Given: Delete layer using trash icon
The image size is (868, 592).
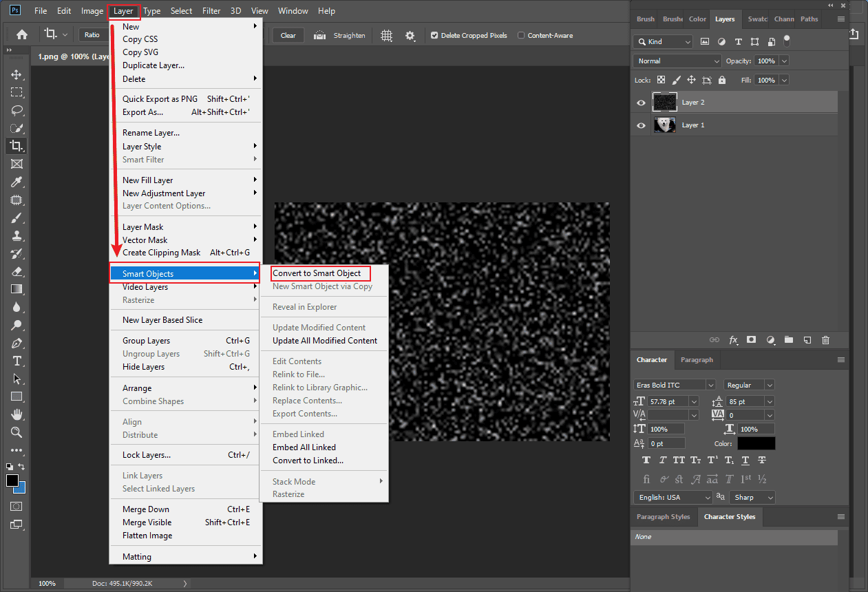Looking at the screenshot, I should pyautogui.click(x=825, y=339).
